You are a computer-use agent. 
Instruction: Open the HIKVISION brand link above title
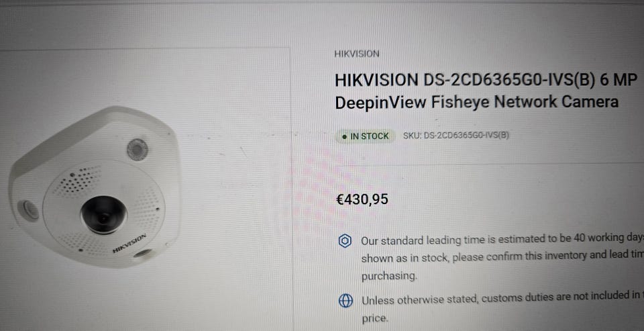point(357,54)
